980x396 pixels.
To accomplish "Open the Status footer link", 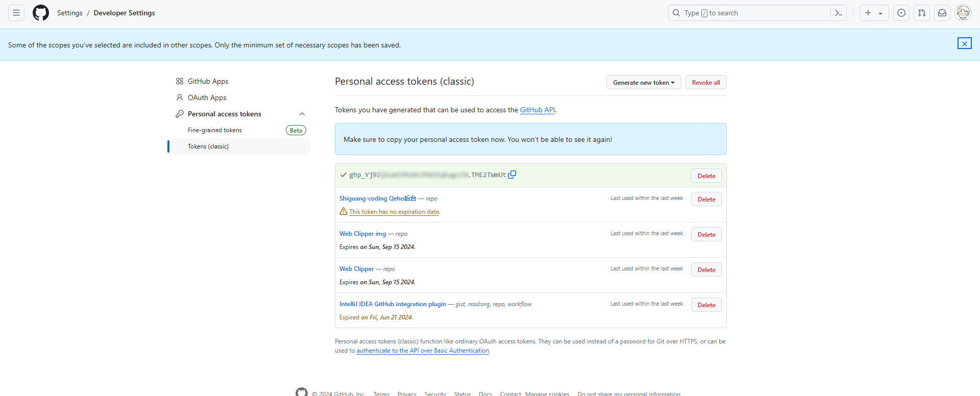I will pos(462,394).
